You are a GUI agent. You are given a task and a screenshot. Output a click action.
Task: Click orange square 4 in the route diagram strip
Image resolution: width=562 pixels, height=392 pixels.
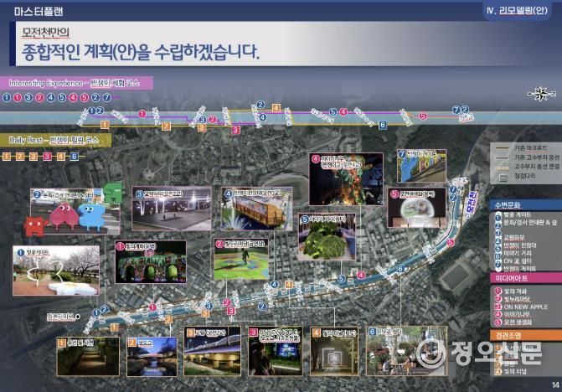(276, 108)
